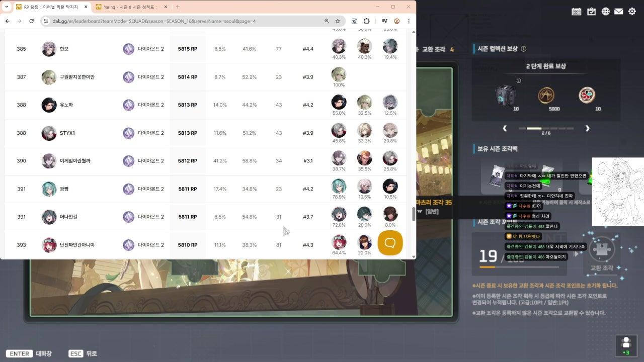Click the globe icon in the game header
The image size is (644, 362).
(x=605, y=12)
